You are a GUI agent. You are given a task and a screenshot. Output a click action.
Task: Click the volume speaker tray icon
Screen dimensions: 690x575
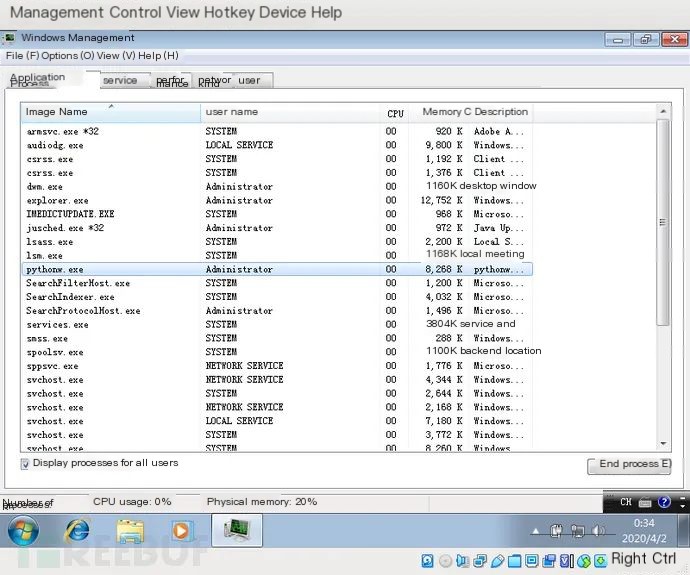click(598, 531)
